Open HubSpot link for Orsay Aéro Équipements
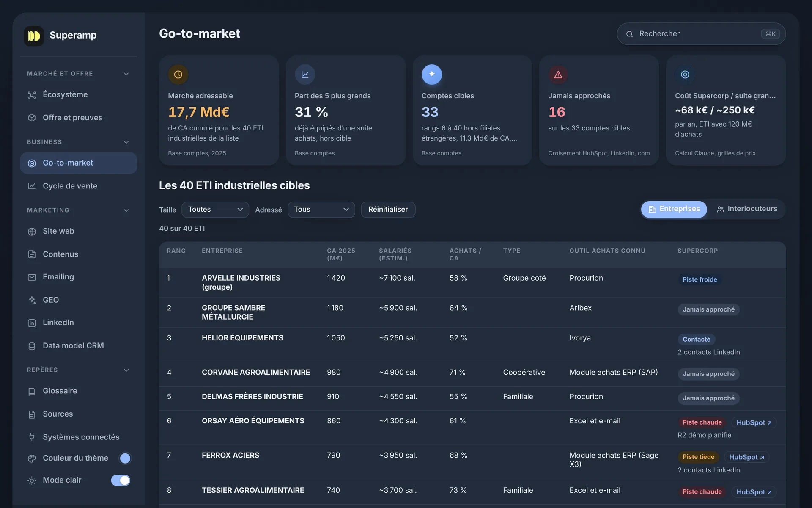This screenshot has height=508, width=812. 754,422
